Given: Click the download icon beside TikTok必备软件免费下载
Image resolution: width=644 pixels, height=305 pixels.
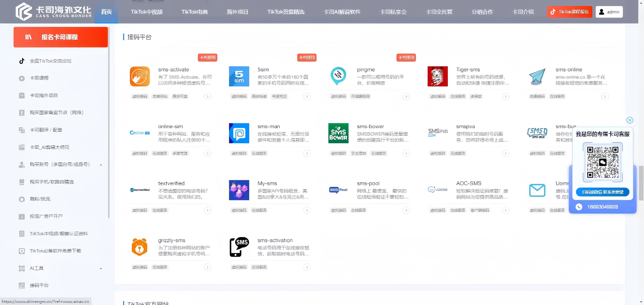Looking at the screenshot, I should click(22, 251).
